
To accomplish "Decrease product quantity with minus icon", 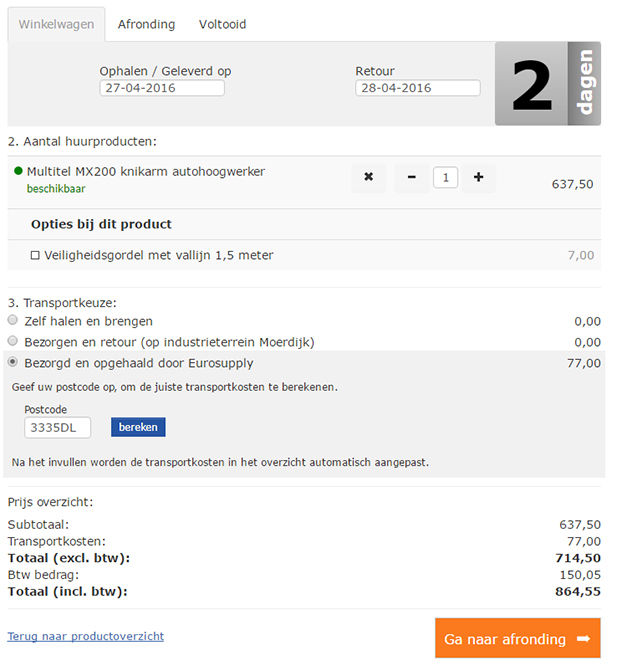I will click(x=412, y=177).
